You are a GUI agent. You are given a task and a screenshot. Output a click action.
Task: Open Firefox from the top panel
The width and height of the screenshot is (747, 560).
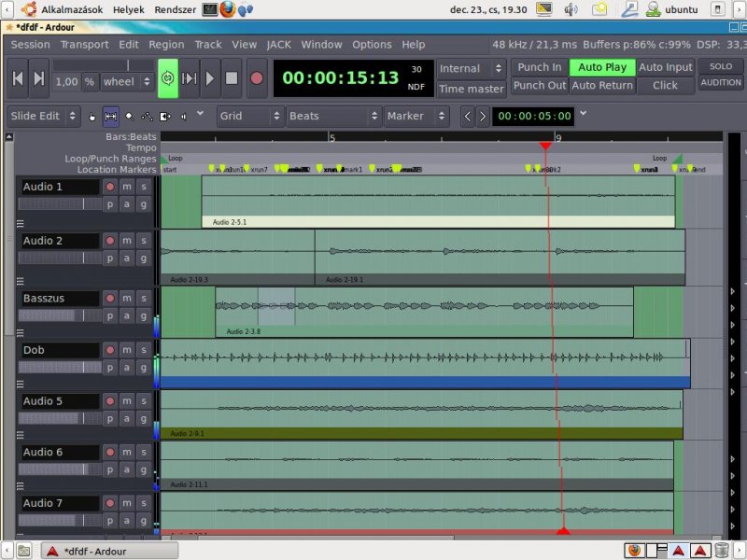pyautogui.click(x=228, y=9)
